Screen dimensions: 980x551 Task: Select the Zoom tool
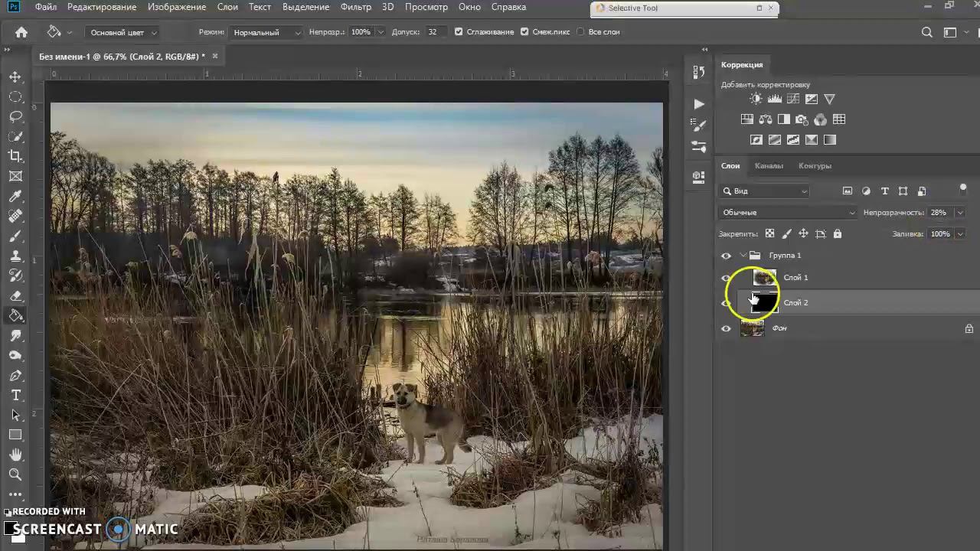(15, 474)
